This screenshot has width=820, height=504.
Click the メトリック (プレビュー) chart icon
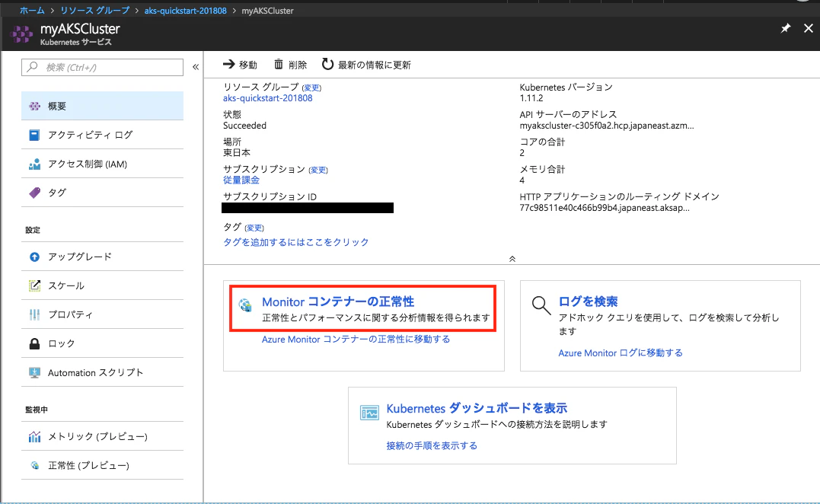coord(34,436)
